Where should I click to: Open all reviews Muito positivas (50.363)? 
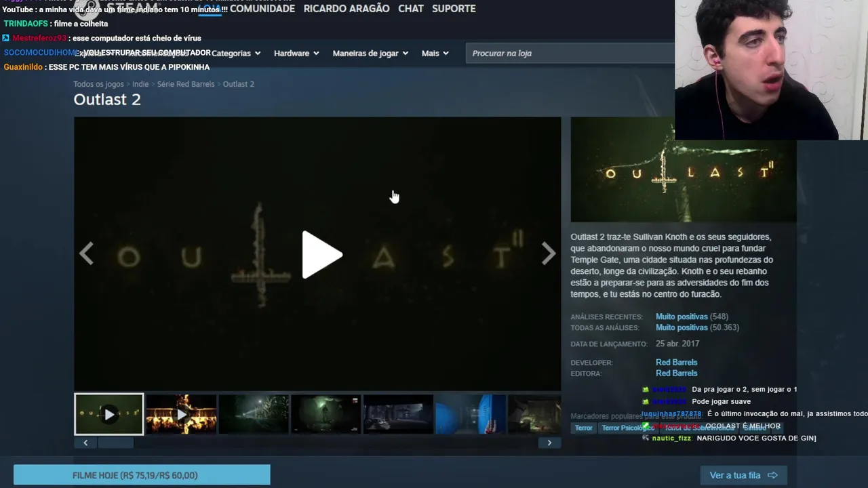tap(697, 327)
